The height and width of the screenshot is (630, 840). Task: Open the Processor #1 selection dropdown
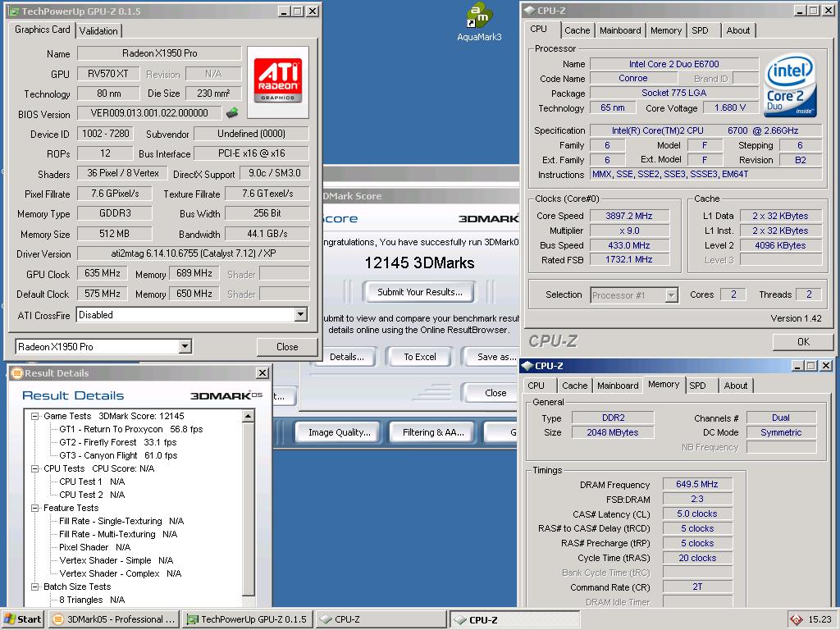coord(671,294)
